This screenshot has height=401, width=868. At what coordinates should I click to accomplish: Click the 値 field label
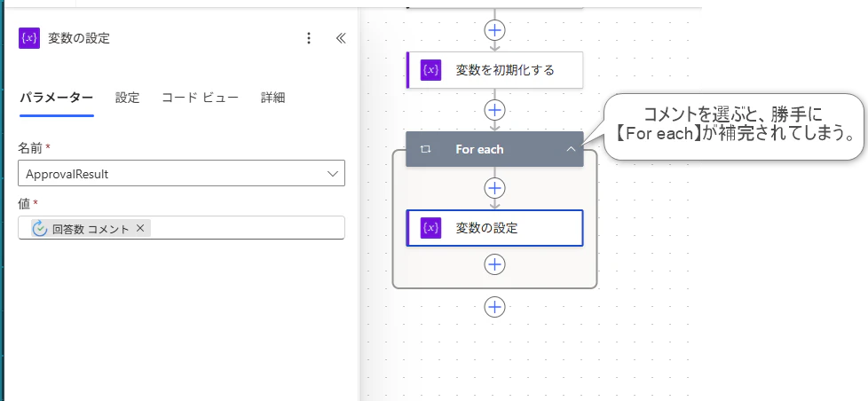[24, 203]
